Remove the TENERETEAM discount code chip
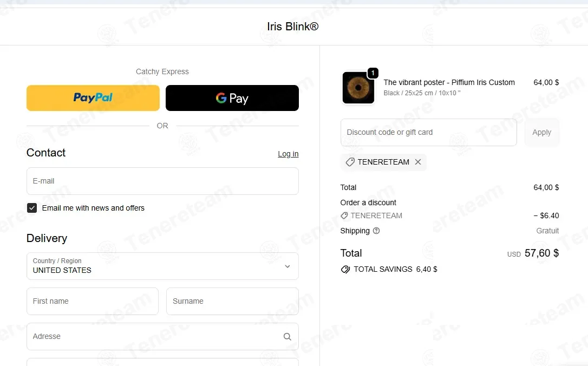Viewport: 588px width, 366px height. [418, 162]
